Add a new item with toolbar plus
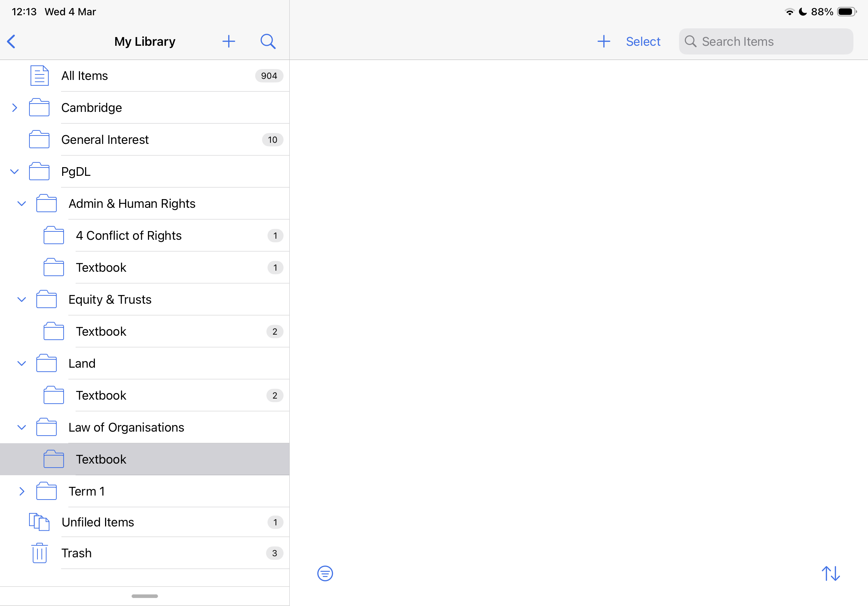 (603, 41)
